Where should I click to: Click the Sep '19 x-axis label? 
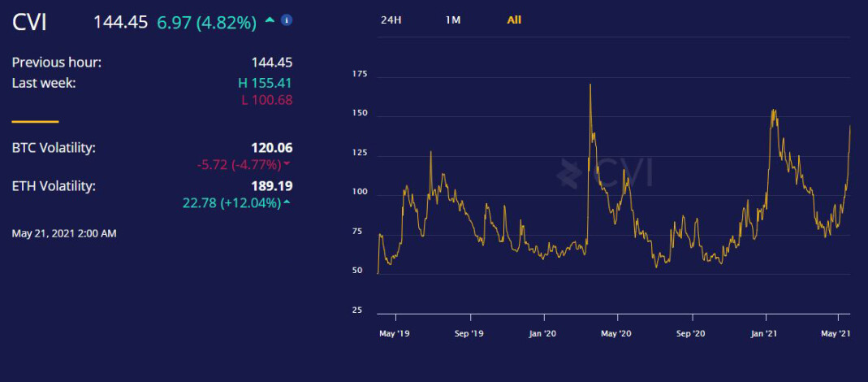[x=470, y=334]
